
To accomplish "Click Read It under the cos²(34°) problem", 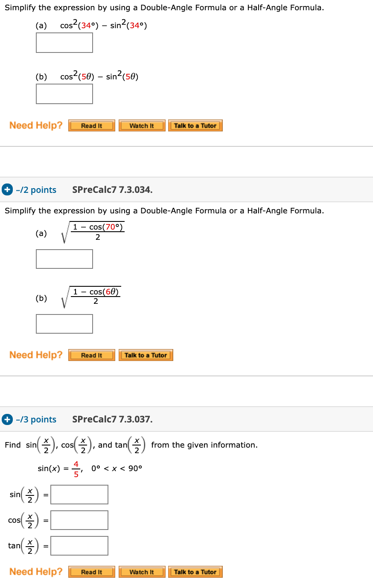I will (x=92, y=125).
